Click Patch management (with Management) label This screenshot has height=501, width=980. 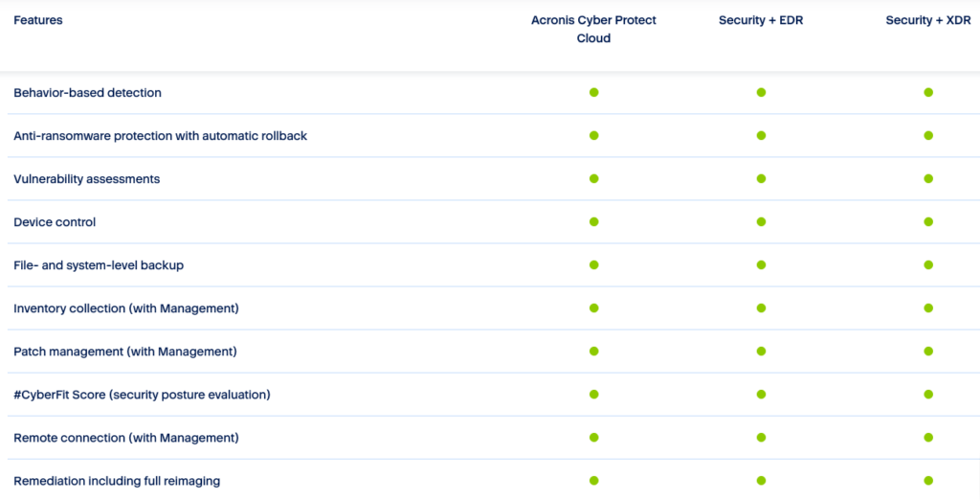tap(124, 352)
